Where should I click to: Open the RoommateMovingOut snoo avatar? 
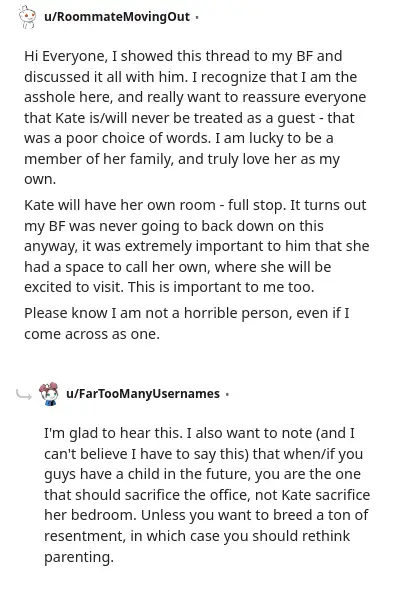pyautogui.click(x=28, y=17)
